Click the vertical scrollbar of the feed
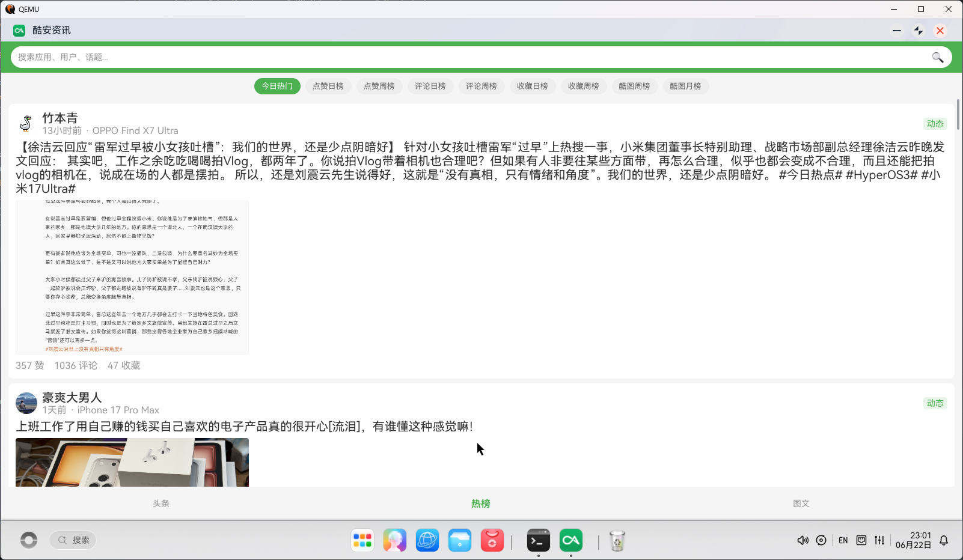The height and width of the screenshot is (560, 963). pyautogui.click(x=958, y=114)
